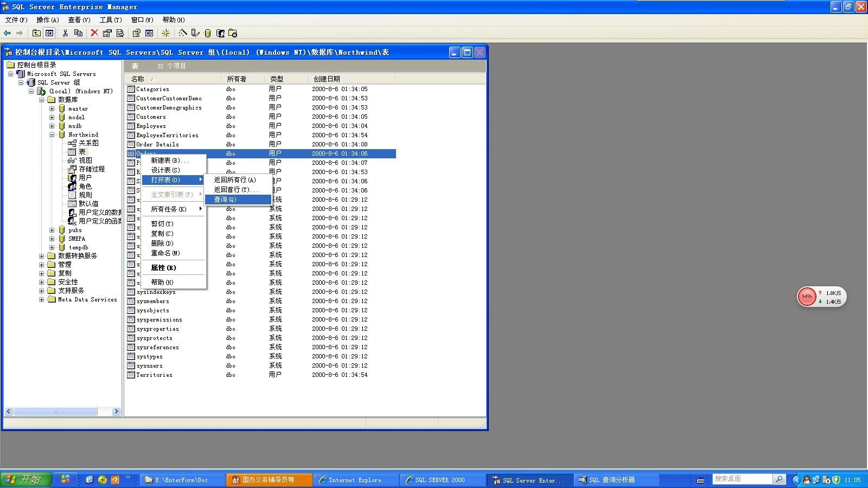Choose 查询(Q) in the submenu
The height and width of the screenshot is (488, 868).
point(238,200)
